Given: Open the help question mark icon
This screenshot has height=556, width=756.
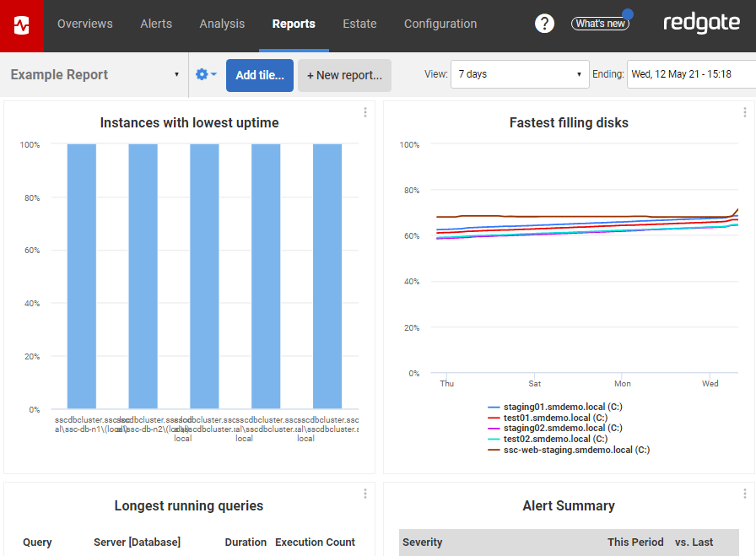Looking at the screenshot, I should point(544,23).
